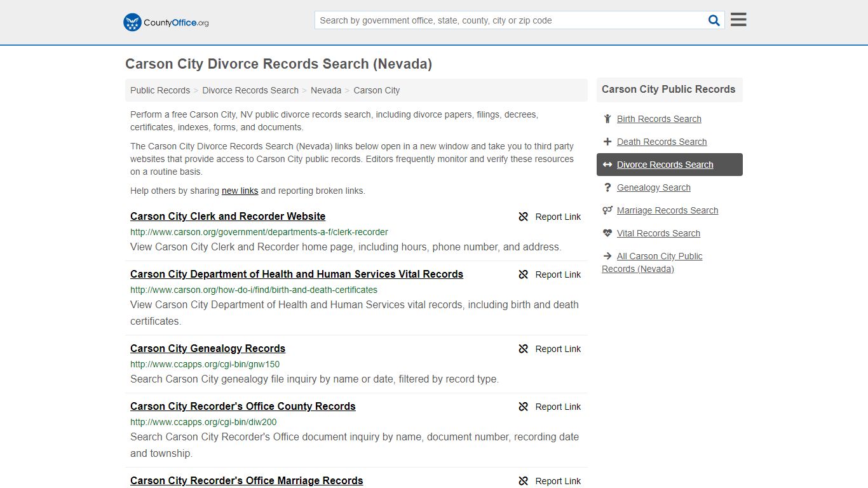Click the page title Carson City Divorce Records Search

[x=278, y=64]
